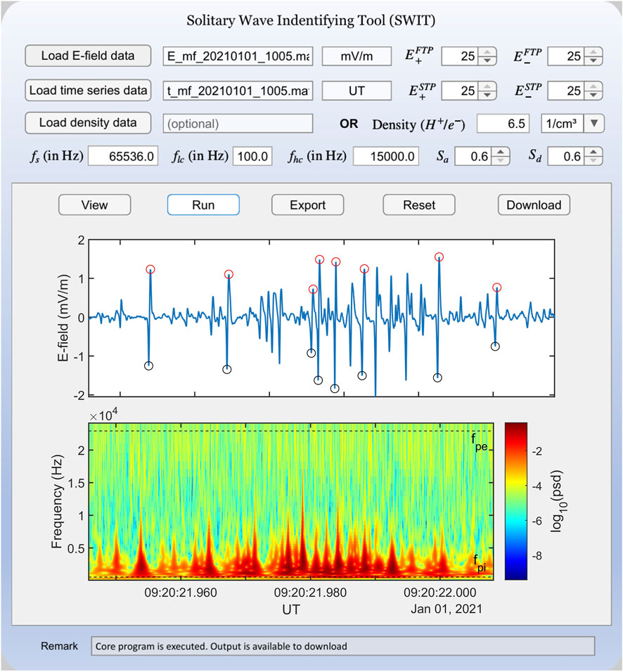This screenshot has width=623, height=672.
Task: Select the high cutoff fhc input field
Action: tap(386, 157)
